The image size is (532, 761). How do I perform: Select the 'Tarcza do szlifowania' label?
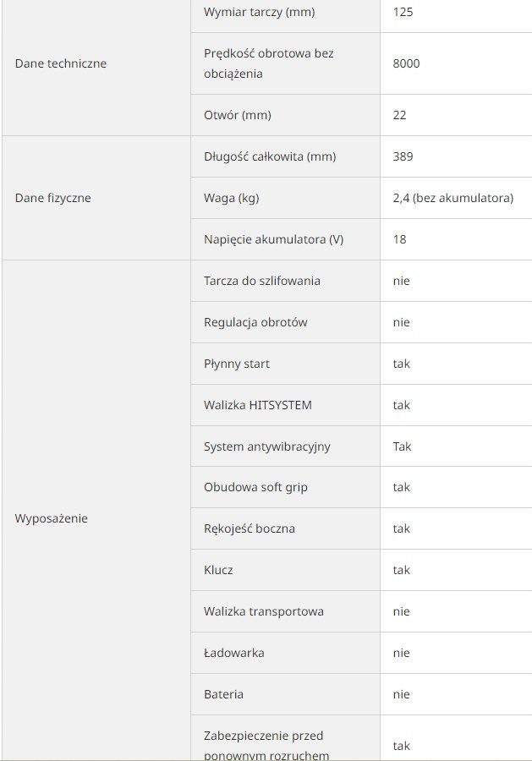262,281
